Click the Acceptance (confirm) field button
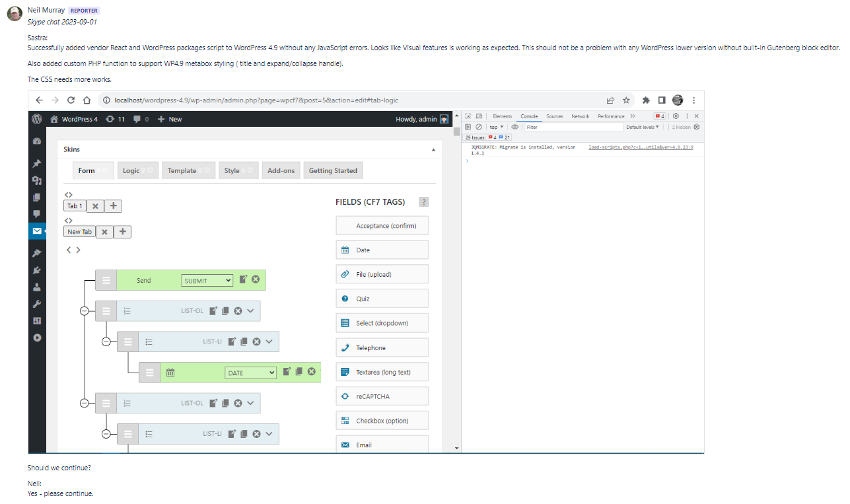850x504 pixels. point(382,226)
